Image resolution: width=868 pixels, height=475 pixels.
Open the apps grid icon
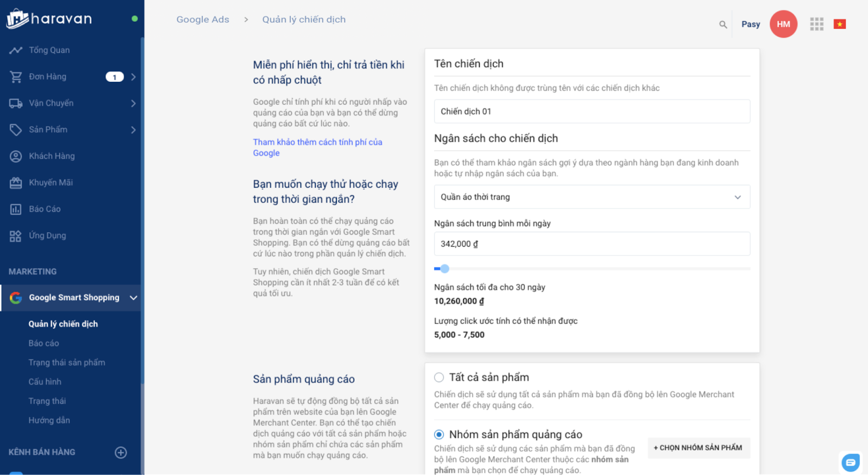[x=816, y=24]
